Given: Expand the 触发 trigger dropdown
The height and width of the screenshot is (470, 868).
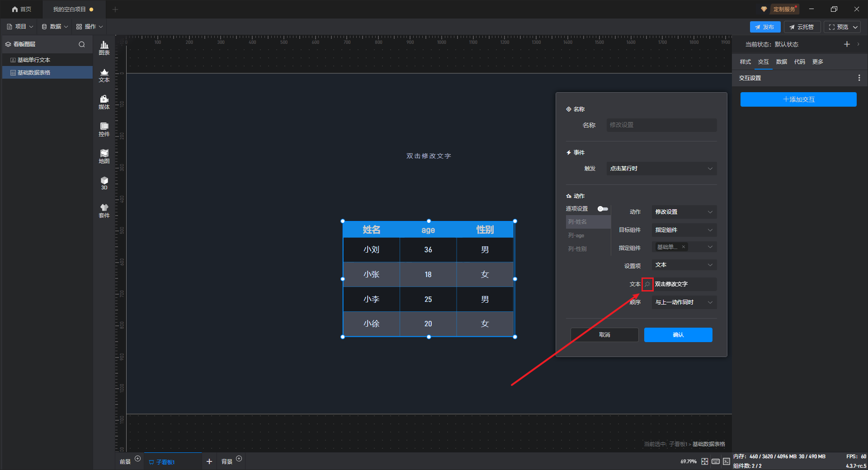Looking at the screenshot, I should (661, 169).
